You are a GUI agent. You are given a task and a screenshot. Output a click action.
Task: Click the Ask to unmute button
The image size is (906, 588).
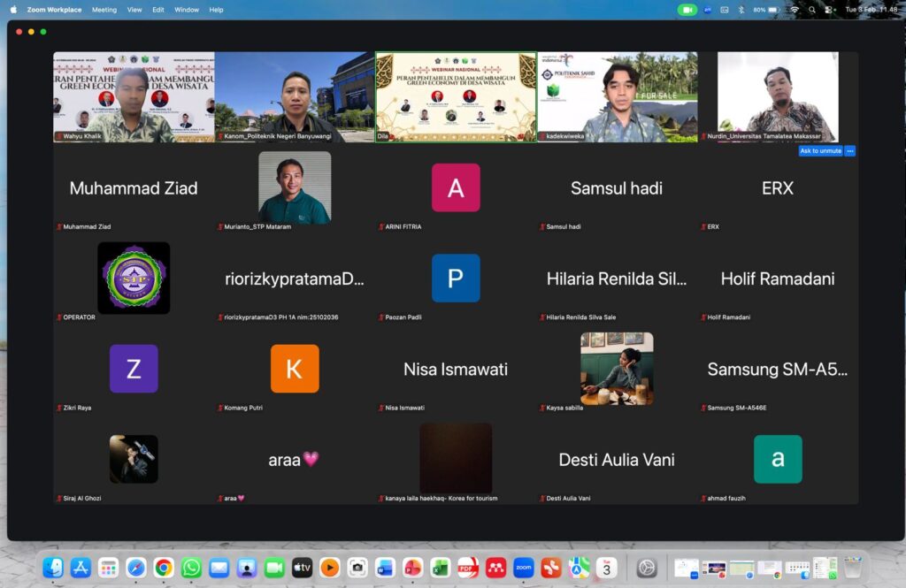pos(819,151)
